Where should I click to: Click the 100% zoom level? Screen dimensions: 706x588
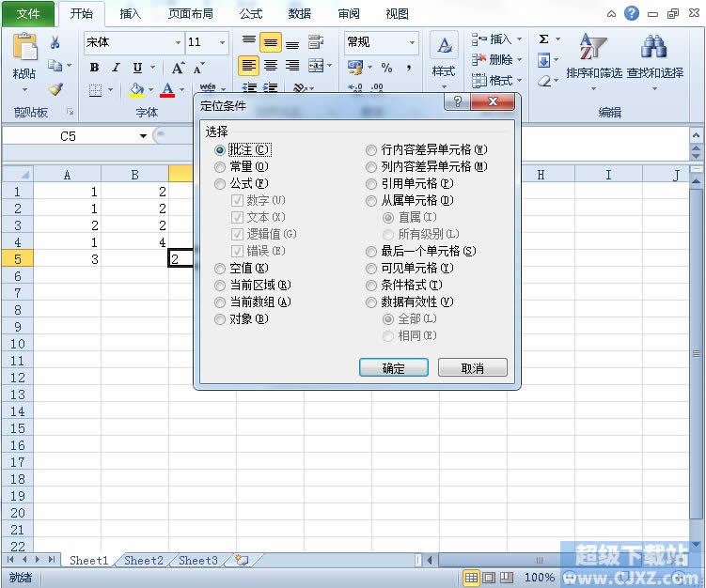click(x=539, y=578)
